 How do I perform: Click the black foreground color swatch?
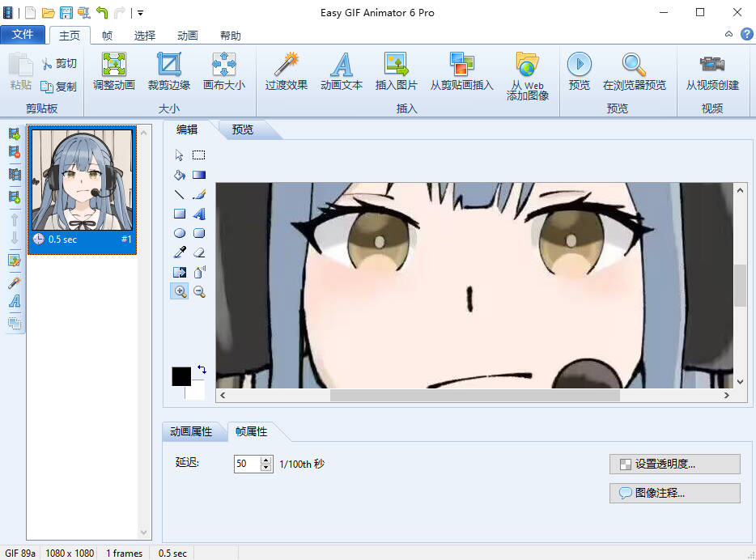tap(181, 376)
